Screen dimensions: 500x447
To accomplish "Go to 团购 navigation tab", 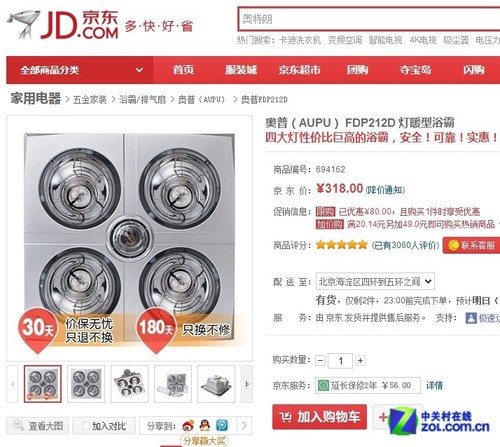I will click(358, 70).
